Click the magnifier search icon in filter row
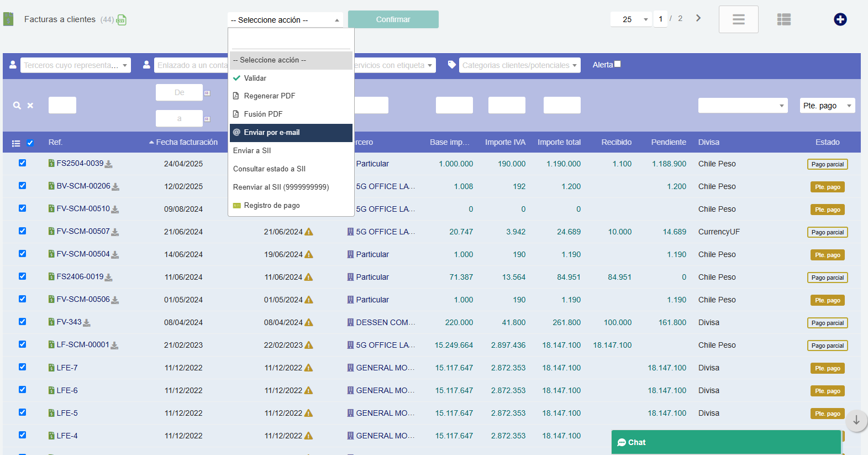Image resolution: width=868 pixels, height=455 pixels. (x=17, y=106)
